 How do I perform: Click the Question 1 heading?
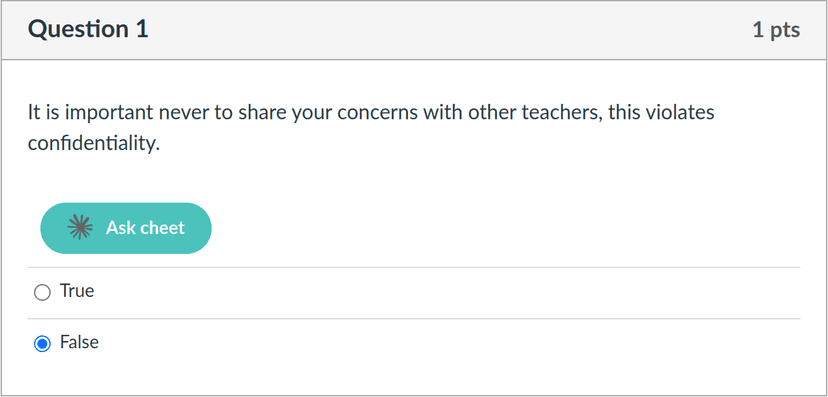click(x=88, y=29)
